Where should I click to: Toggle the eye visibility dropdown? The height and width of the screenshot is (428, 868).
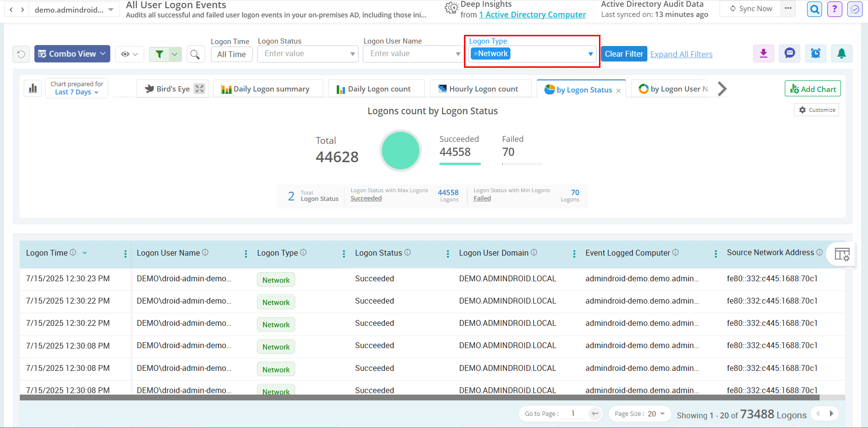130,54
